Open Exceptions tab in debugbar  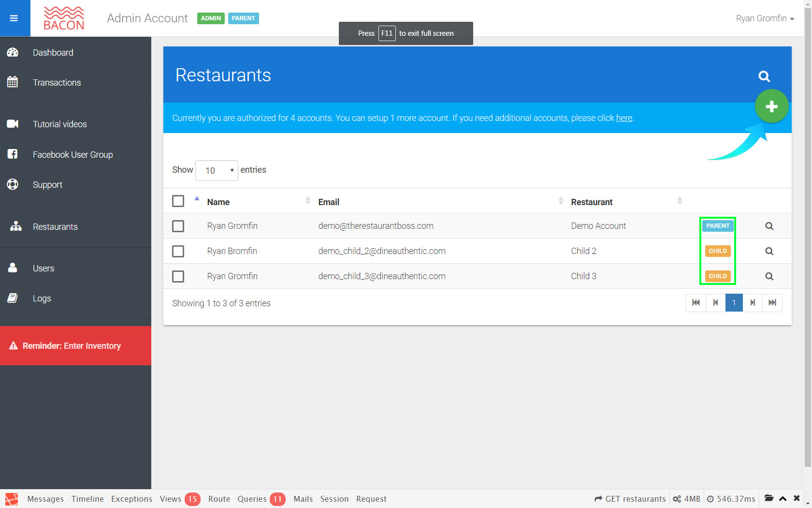131,499
